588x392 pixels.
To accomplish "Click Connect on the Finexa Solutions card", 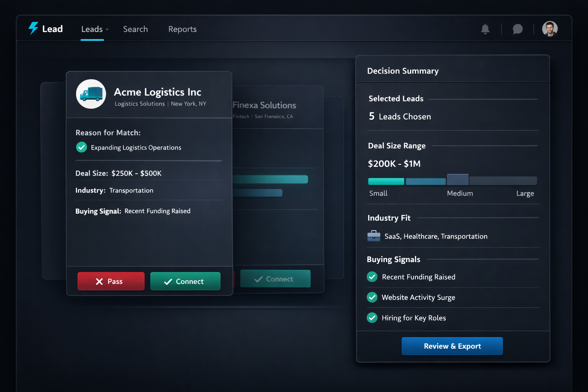I will (x=275, y=279).
